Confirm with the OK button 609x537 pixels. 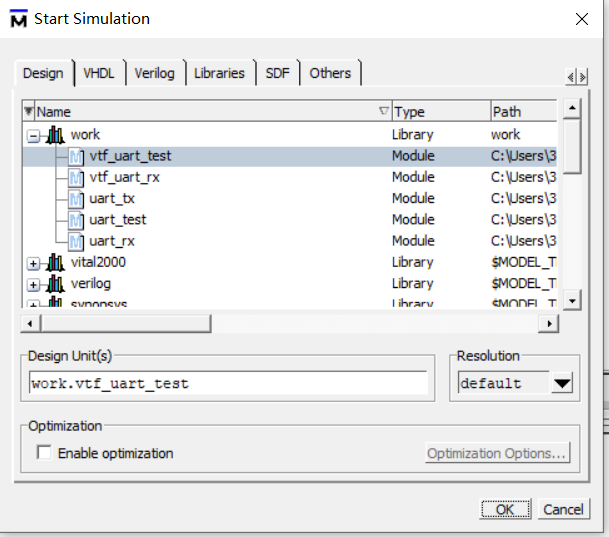click(x=505, y=509)
